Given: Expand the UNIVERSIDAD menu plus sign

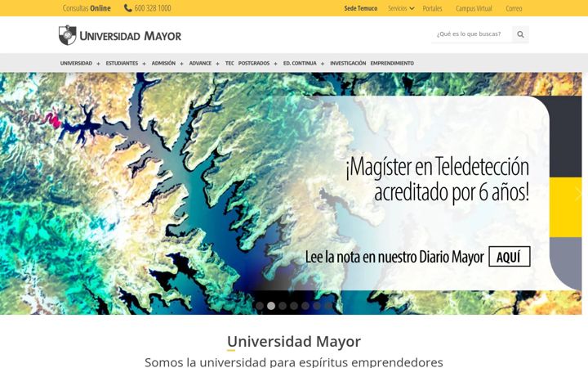Looking at the screenshot, I should pos(98,64).
